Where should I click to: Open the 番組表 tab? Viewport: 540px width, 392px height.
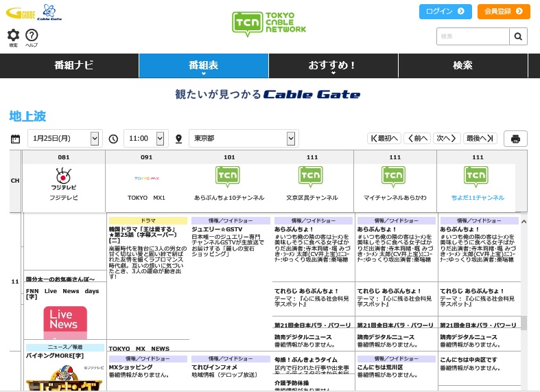tap(204, 66)
